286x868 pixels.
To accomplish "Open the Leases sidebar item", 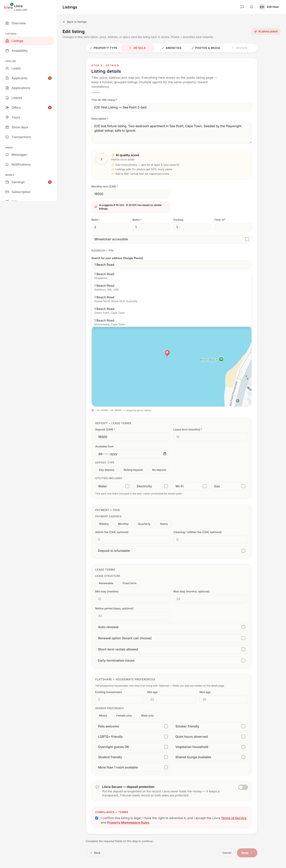I will tap(28, 98).
